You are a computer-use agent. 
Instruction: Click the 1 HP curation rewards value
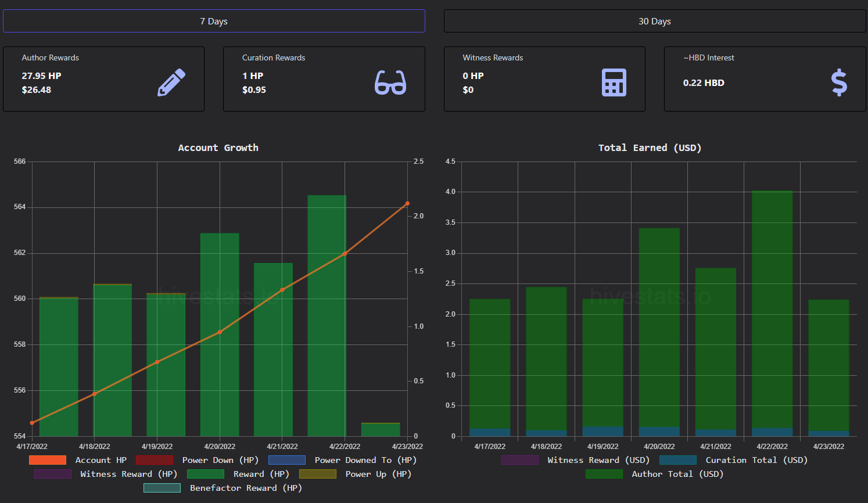click(x=253, y=76)
